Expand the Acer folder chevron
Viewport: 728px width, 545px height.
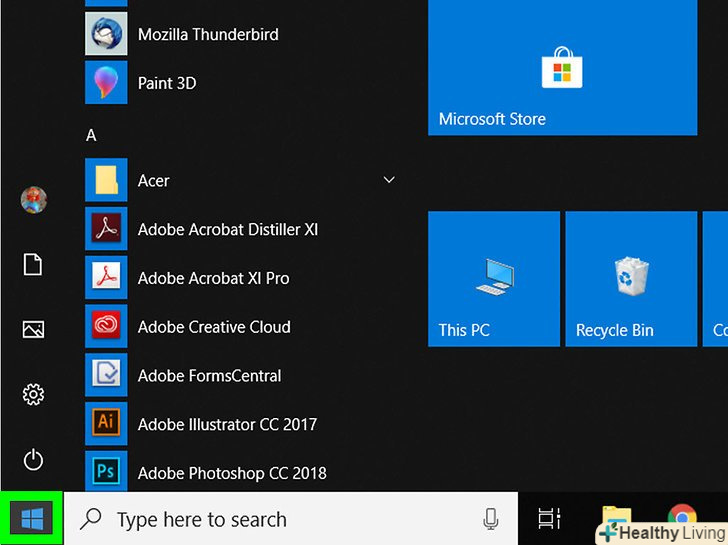coord(389,180)
